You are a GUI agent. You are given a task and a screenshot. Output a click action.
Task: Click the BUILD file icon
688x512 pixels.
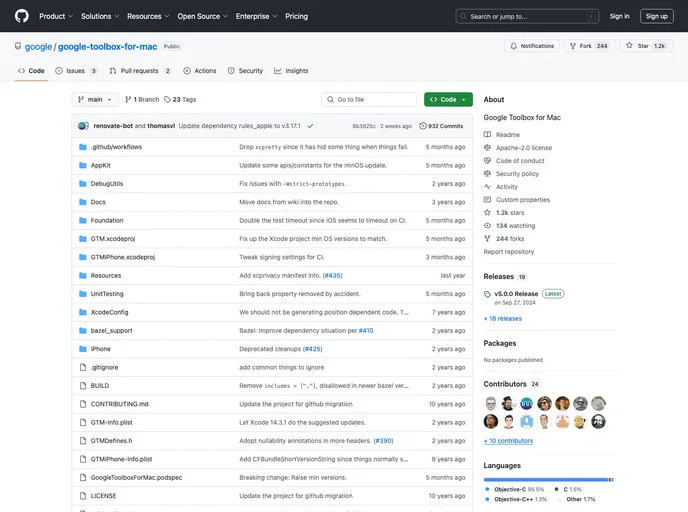point(82,386)
